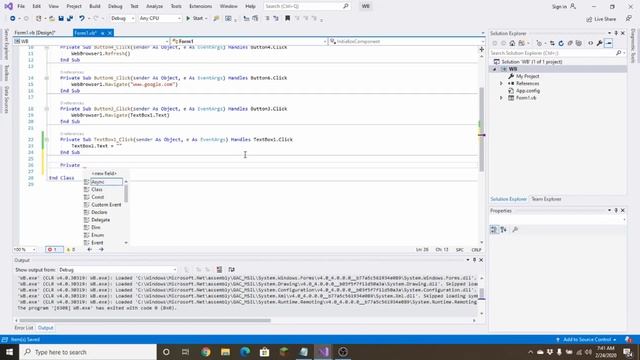Select Delegate from the IntelliSense list
Viewport: 640px width, 360px height.
(100, 220)
